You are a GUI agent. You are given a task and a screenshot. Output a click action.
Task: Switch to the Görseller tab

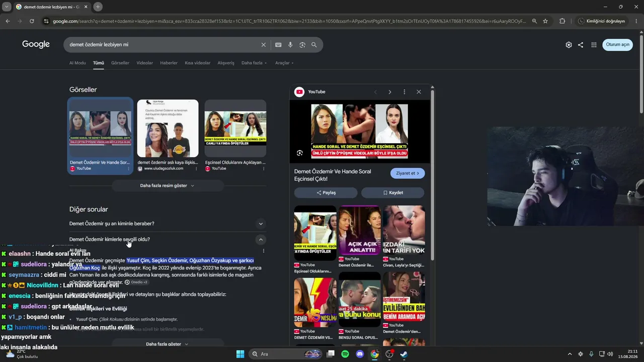click(120, 63)
